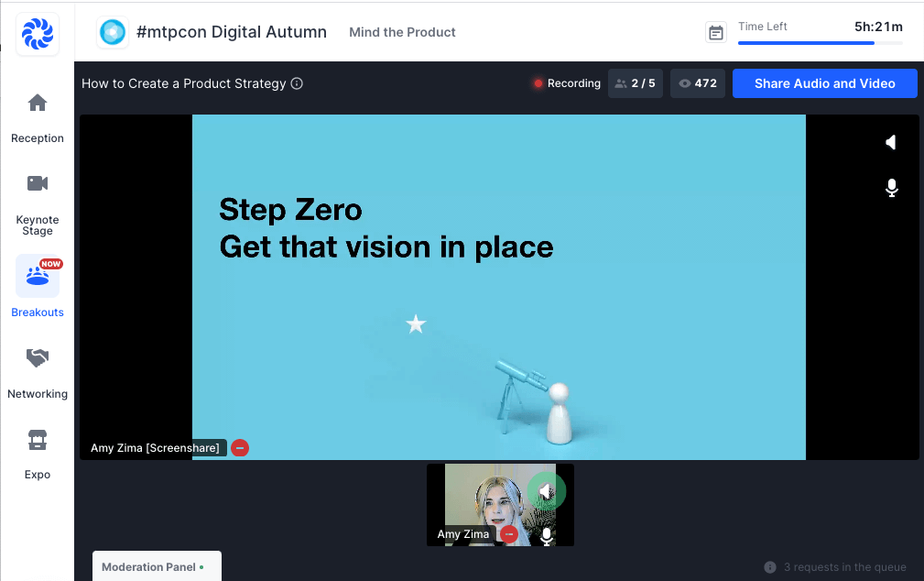Viewport: 924px width, 581px height.
Task: Mute the screenshare speaker audio
Action: [x=891, y=142]
